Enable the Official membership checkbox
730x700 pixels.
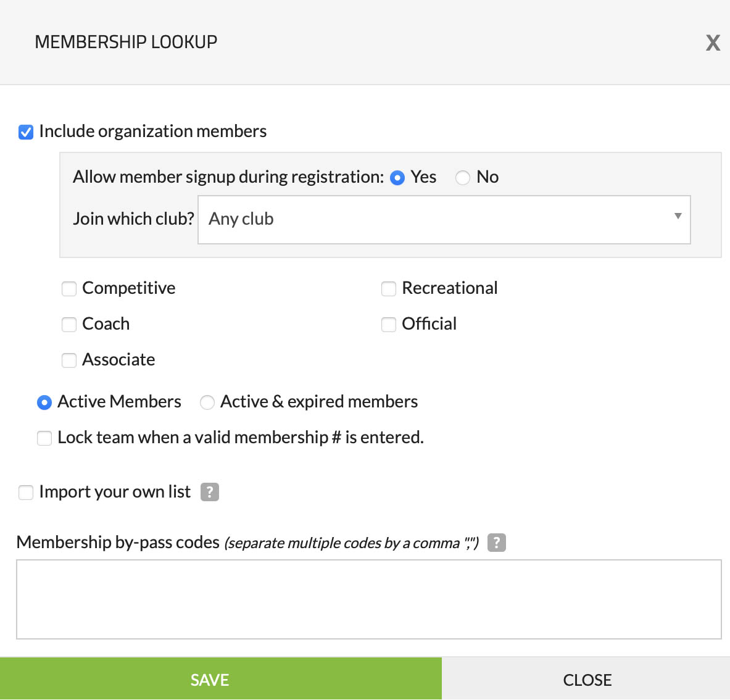click(389, 325)
